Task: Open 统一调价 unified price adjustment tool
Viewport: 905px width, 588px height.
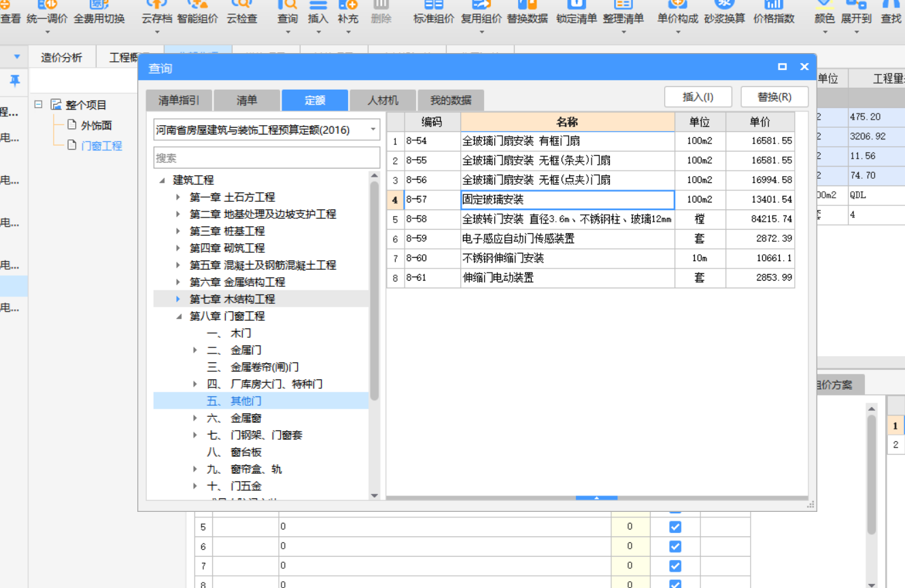Action: click(x=47, y=13)
